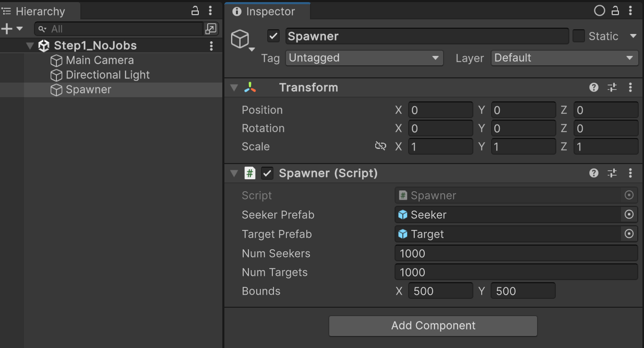Open the Tag dropdown showing Untagged
This screenshot has height=348, width=644.
pos(364,58)
